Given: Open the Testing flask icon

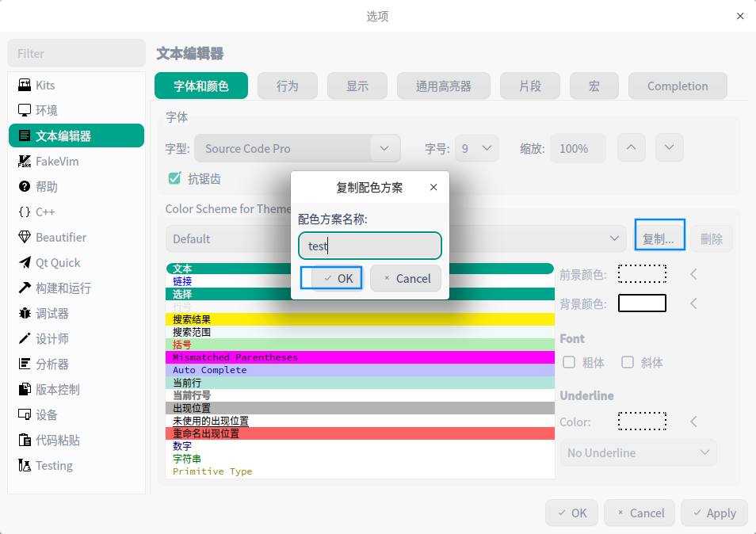Looking at the screenshot, I should 25,465.
